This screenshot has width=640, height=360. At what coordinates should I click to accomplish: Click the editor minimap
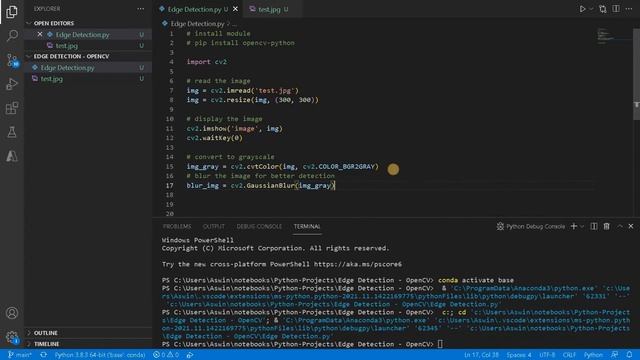click(x=612, y=36)
